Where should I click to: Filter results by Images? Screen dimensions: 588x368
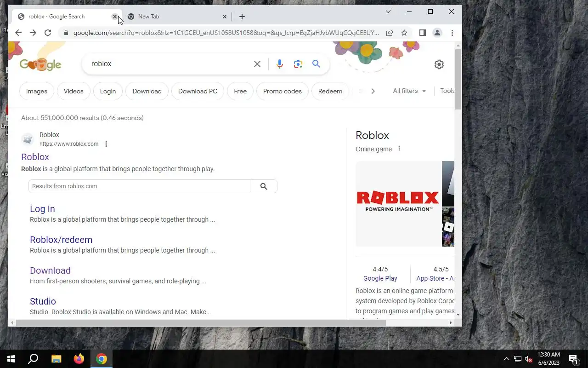37,91
